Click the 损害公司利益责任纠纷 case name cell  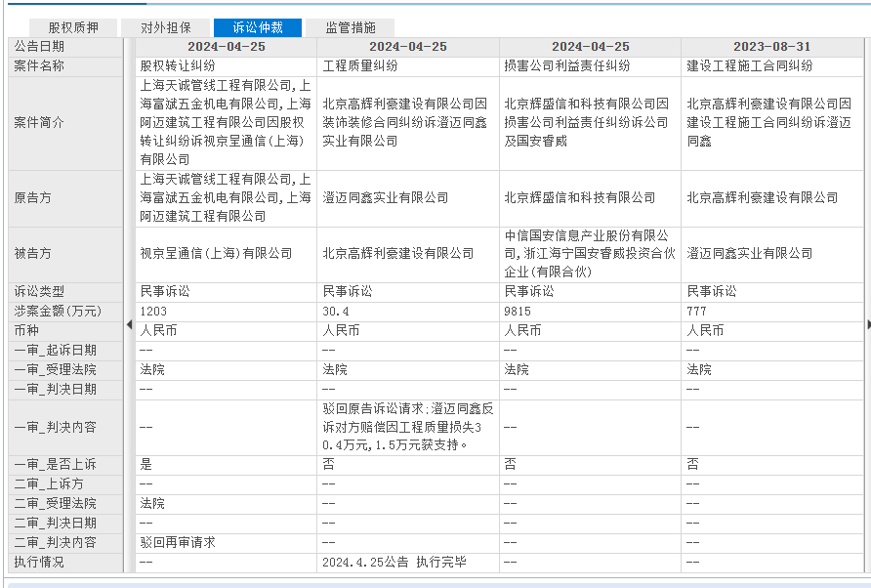pos(590,66)
